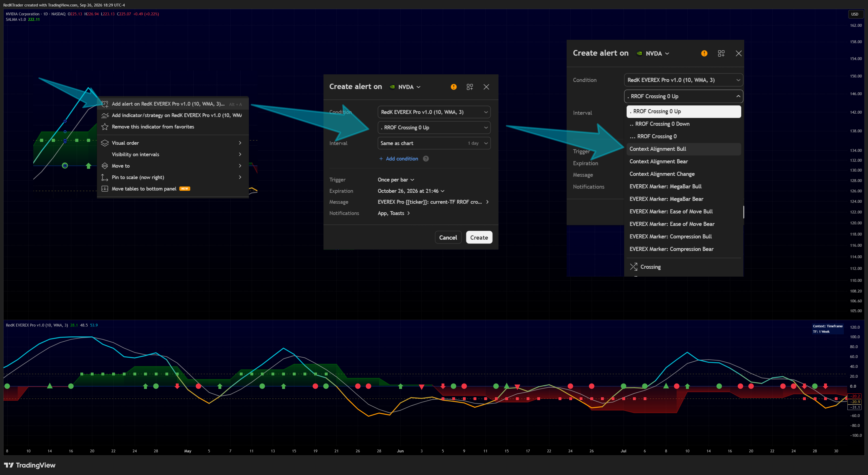Select EVEREX Marker: MegaBar Bull option

coord(684,187)
